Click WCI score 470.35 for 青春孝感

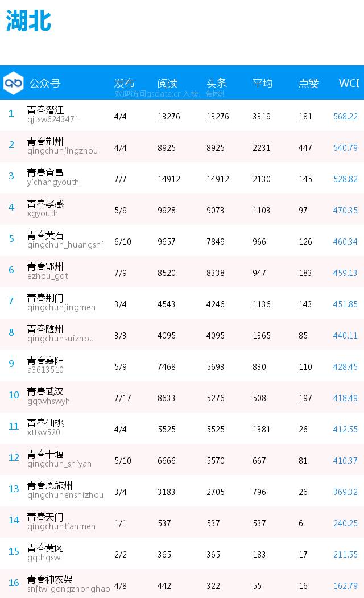[x=345, y=210]
